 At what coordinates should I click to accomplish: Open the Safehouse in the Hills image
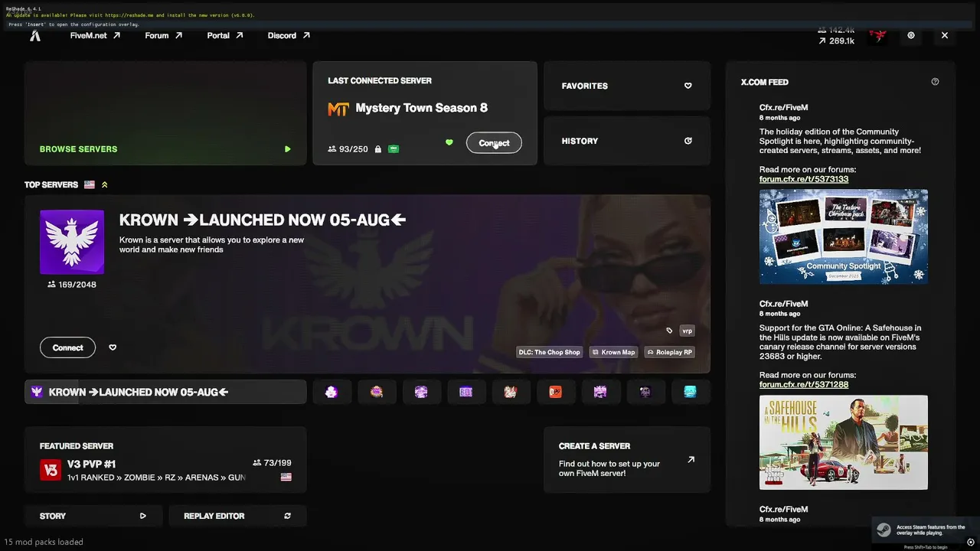844,442
